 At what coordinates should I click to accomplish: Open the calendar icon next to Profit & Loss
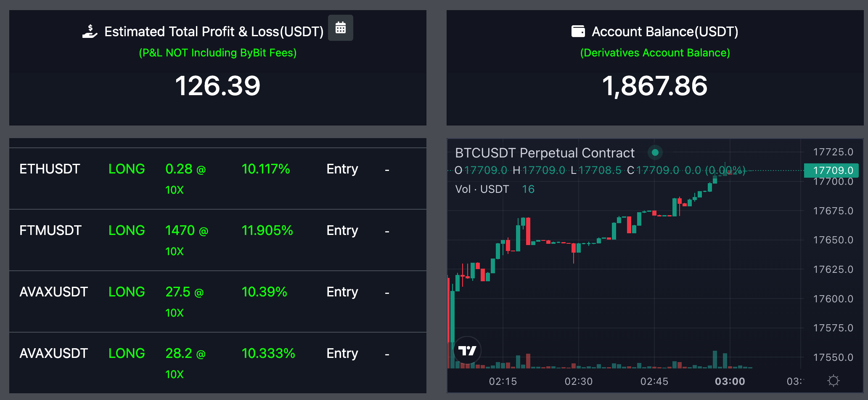click(x=340, y=28)
